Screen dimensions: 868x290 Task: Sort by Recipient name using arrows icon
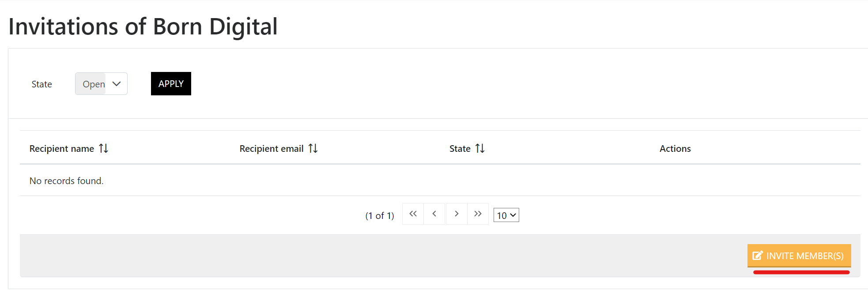pyautogui.click(x=104, y=149)
